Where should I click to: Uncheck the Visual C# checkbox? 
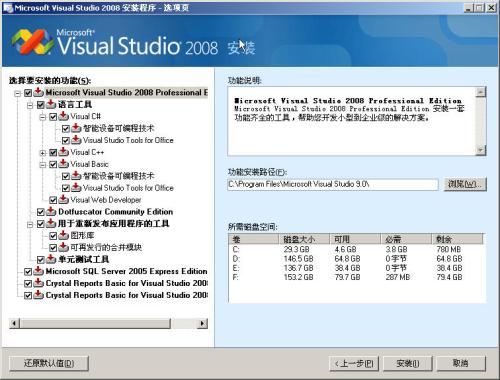coord(53,117)
